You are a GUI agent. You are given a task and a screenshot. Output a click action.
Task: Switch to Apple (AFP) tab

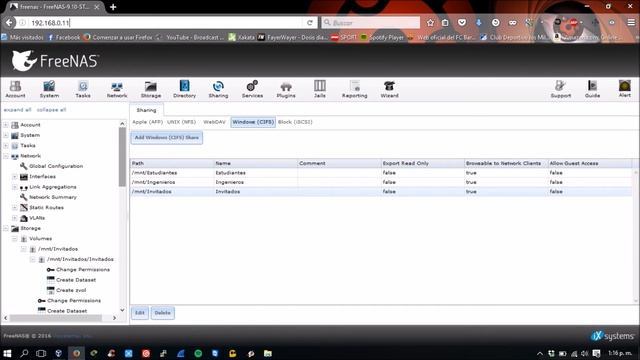pos(147,122)
